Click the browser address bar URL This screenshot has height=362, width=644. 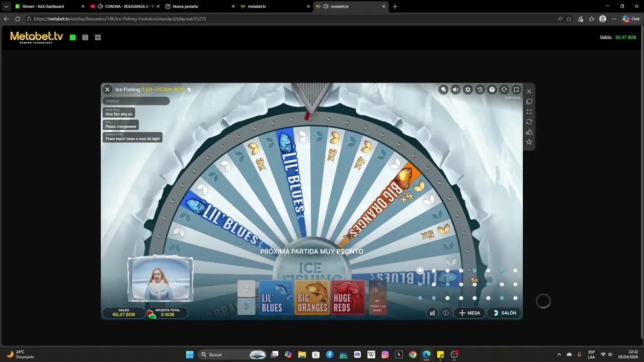[x=120, y=19]
